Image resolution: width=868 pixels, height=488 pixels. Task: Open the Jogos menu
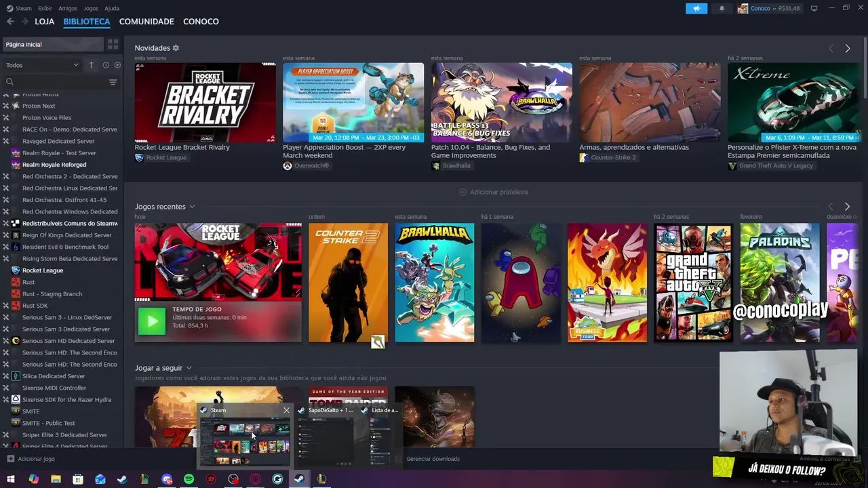point(91,8)
